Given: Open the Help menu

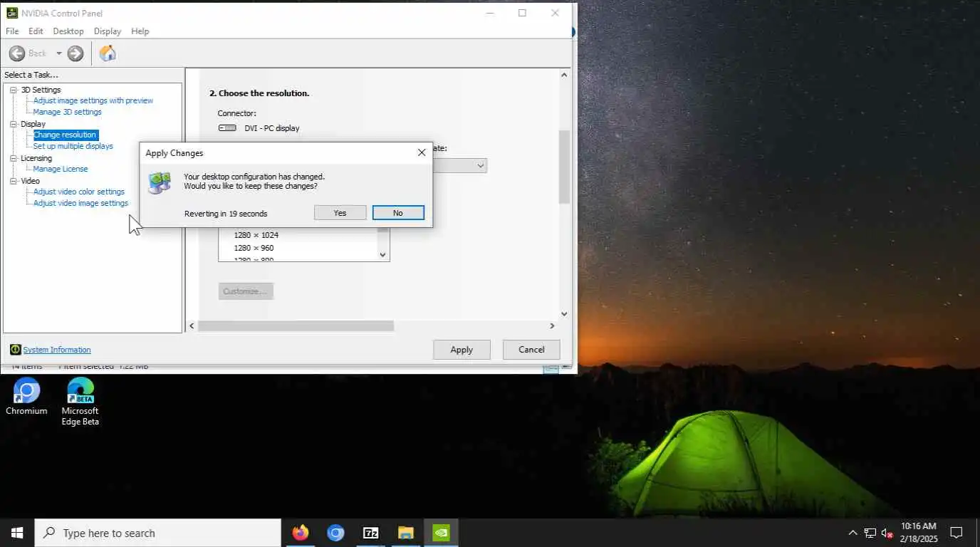Looking at the screenshot, I should click(x=140, y=31).
